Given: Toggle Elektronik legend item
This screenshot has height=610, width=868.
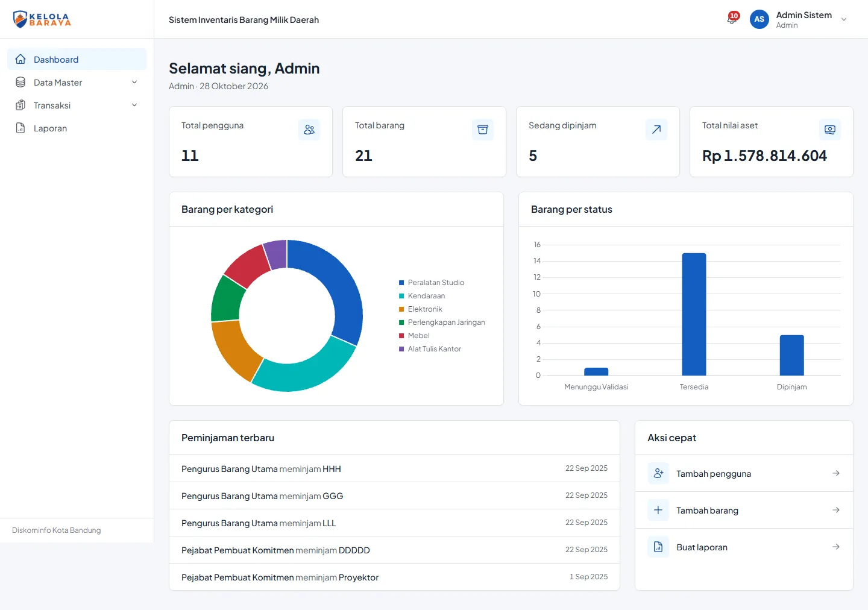Looking at the screenshot, I should (421, 309).
